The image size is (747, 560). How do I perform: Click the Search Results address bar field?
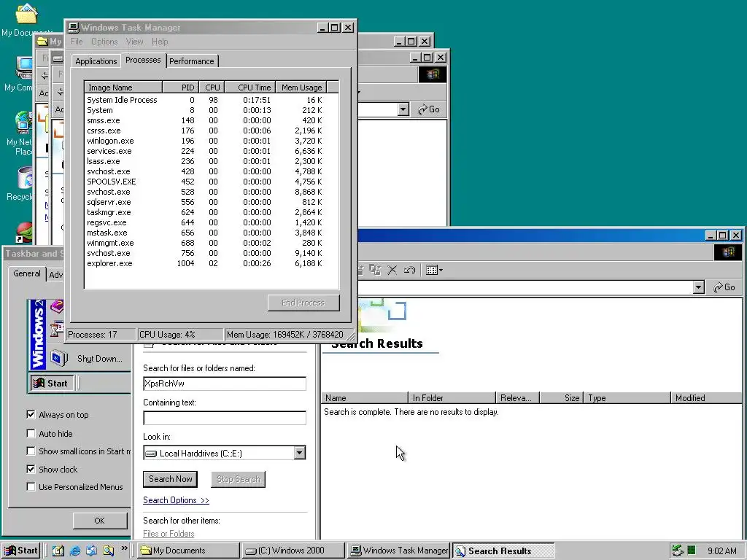pos(525,287)
